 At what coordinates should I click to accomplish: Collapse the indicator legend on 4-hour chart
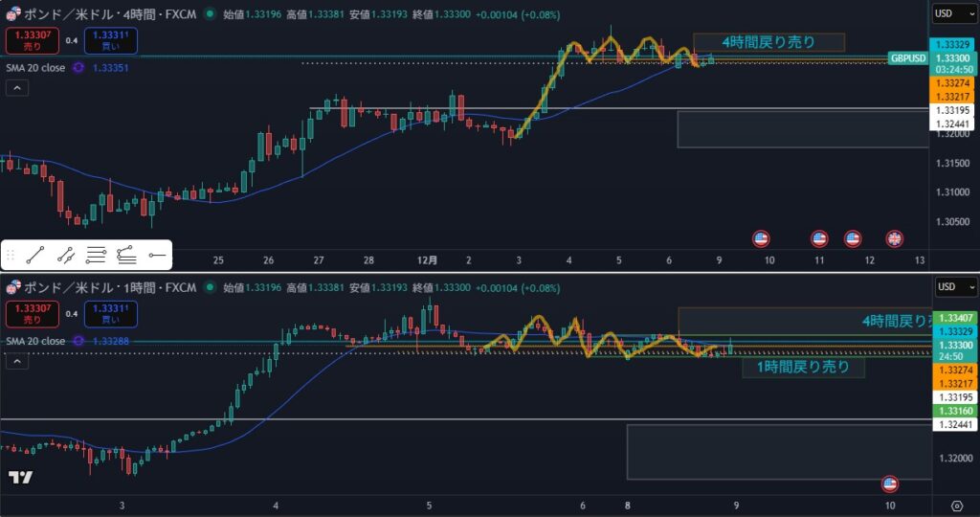coord(16,88)
